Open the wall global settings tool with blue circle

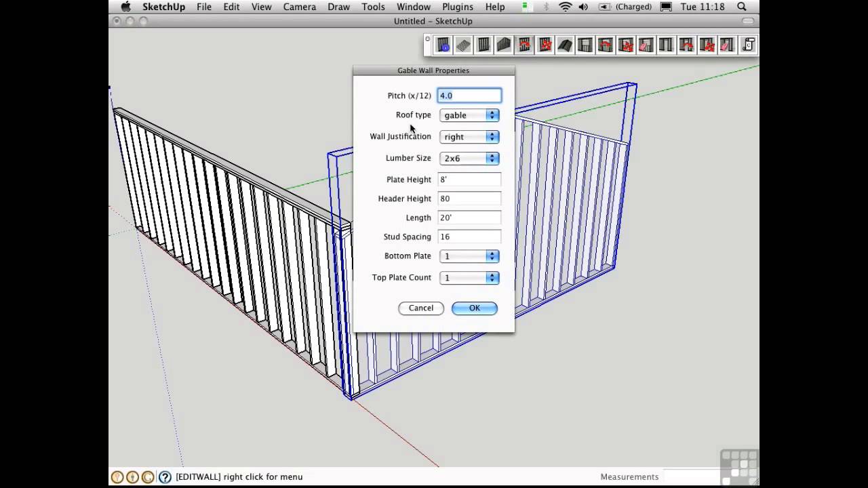(x=443, y=45)
